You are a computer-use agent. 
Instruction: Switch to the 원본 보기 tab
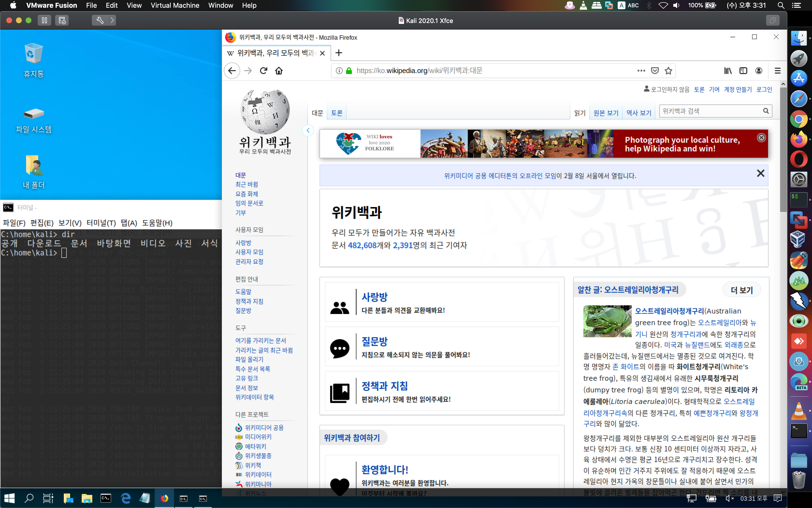pos(606,113)
